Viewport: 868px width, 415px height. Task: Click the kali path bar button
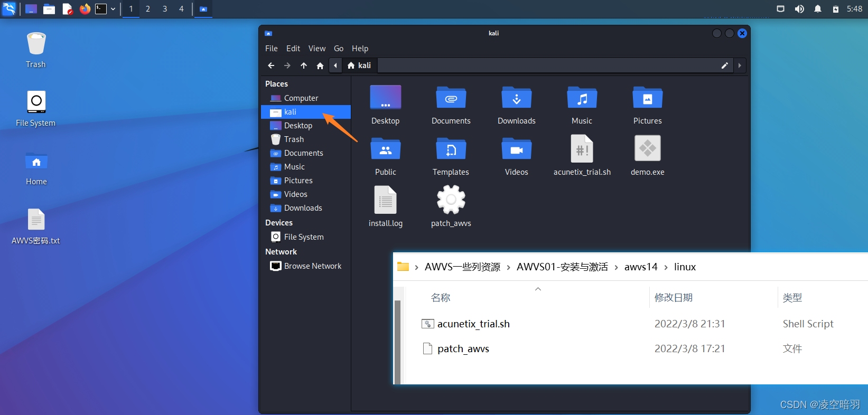pos(359,65)
